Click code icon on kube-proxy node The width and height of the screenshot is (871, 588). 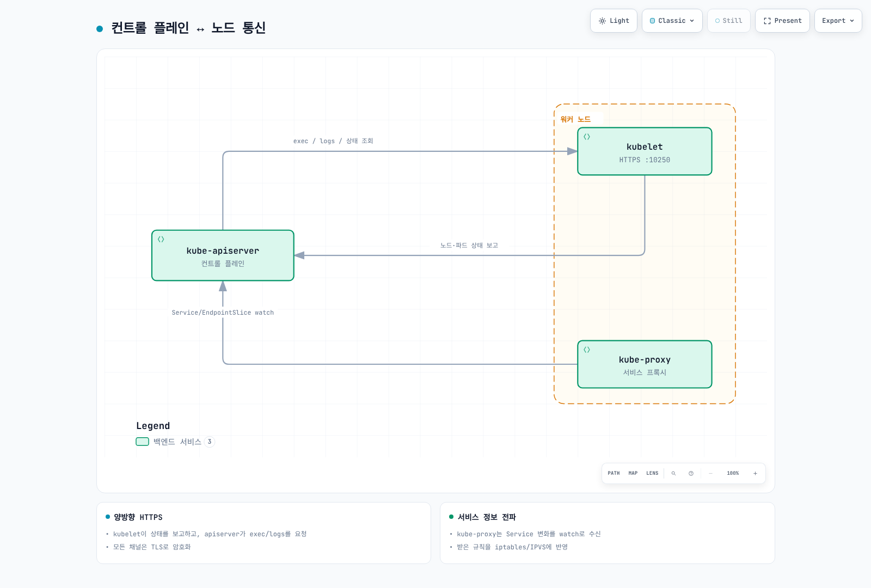click(x=587, y=350)
